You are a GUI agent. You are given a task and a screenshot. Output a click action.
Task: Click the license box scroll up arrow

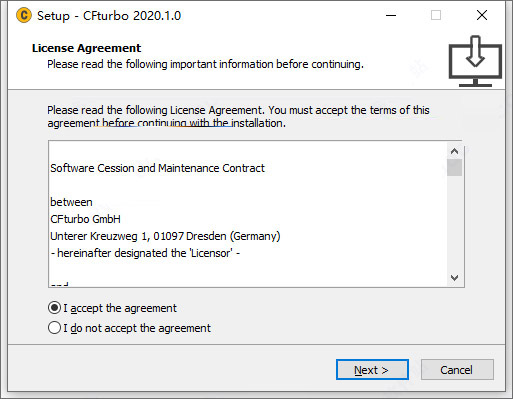454,151
